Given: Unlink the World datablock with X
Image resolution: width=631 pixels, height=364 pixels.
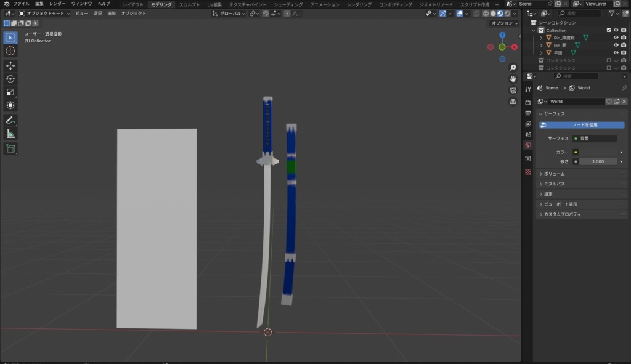Looking at the screenshot, I should pyautogui.click(x=624, y=102).
